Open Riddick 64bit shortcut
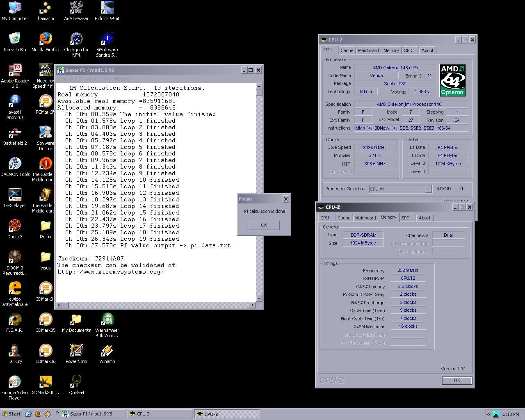Image resolution: width=525 pixels, height=420 pixels. pyautogui.click(x=107, y=11)
